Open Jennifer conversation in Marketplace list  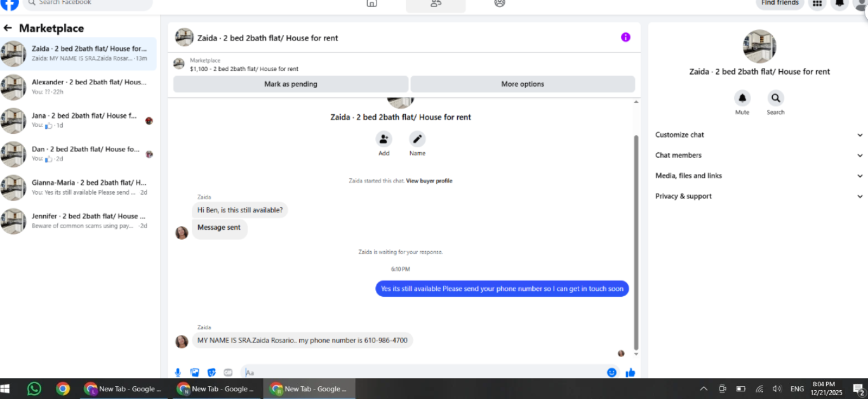pos(78,221)
